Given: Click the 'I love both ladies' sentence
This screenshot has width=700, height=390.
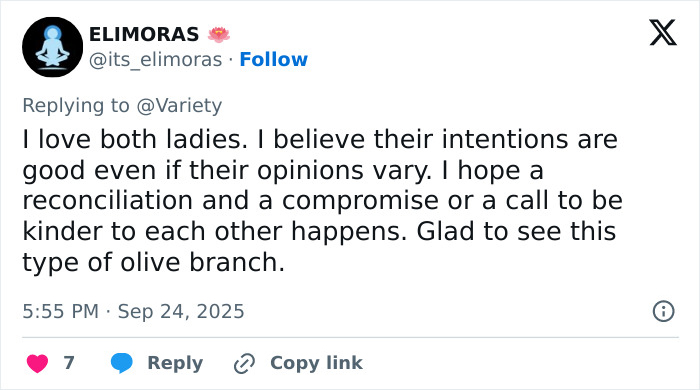Looking at the screenshot, I should [135, 139].
